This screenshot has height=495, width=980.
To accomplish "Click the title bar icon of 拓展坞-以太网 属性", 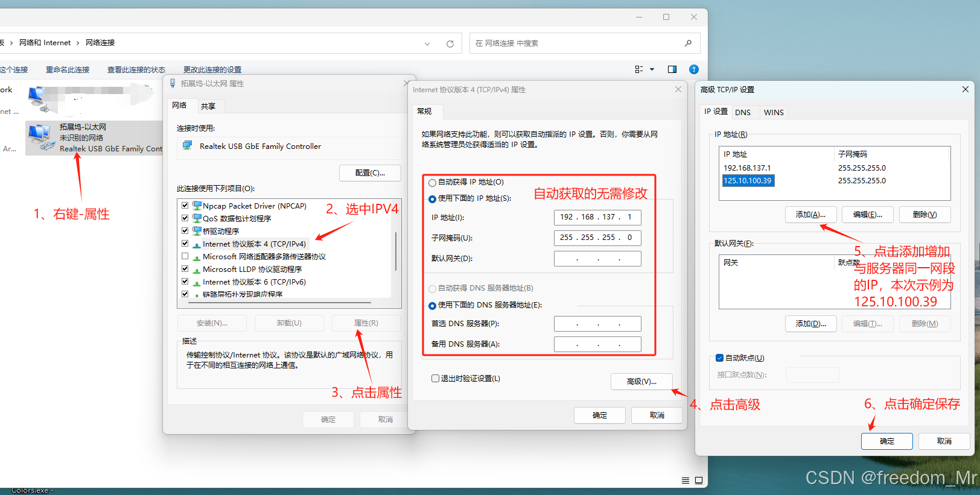I will [173, 83].
